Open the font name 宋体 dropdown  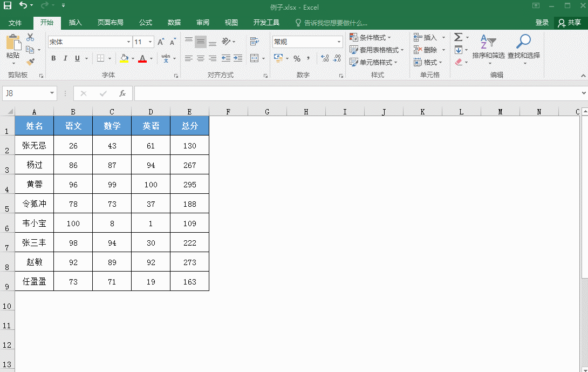[128, 42]
